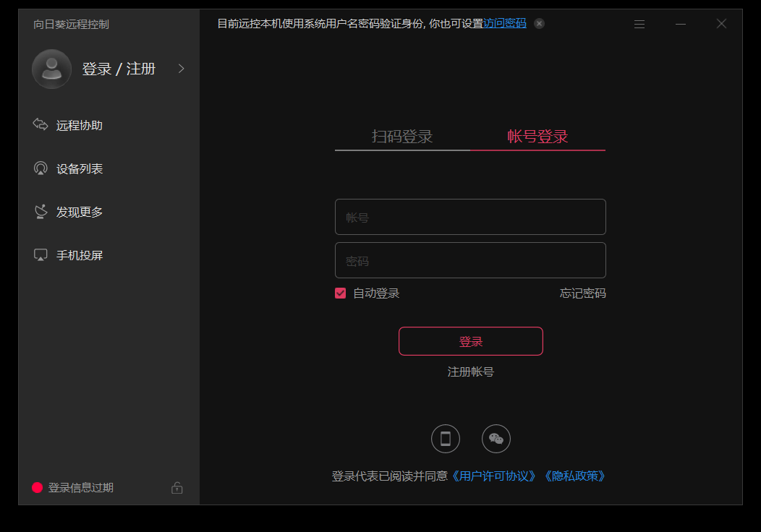Minimize the 向日葵远程控制 window
Screen dimensions: 761x532
(x=681, y=24)
